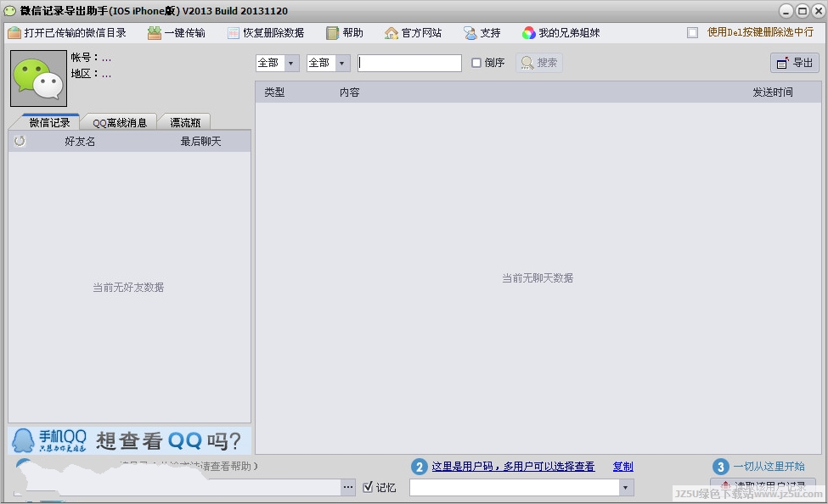828x504 pixels.
Task: Open 官方网站 official website
Action: point(413,33)
